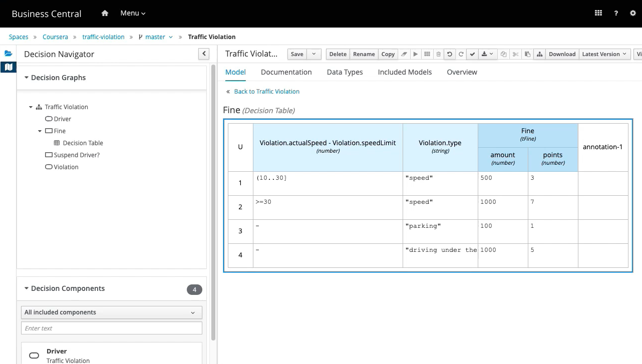
Task: Open the All included components dropdown
Action: tap(112, 312)
